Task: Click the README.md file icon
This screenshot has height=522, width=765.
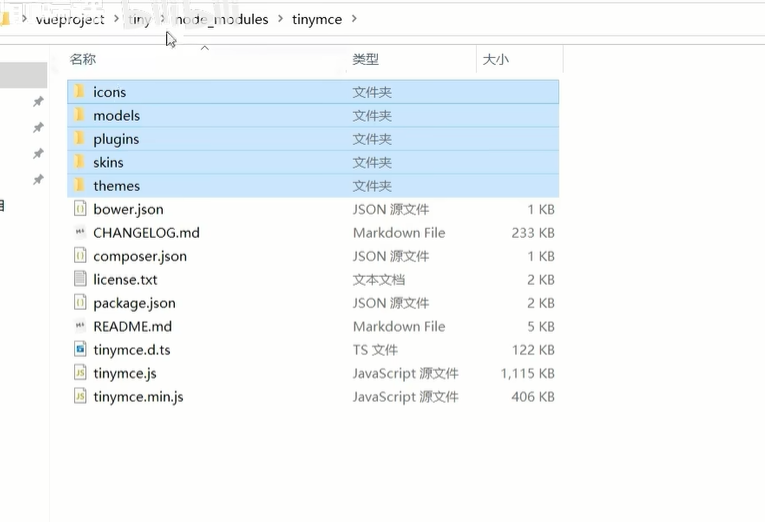Action: click(80, 326)
